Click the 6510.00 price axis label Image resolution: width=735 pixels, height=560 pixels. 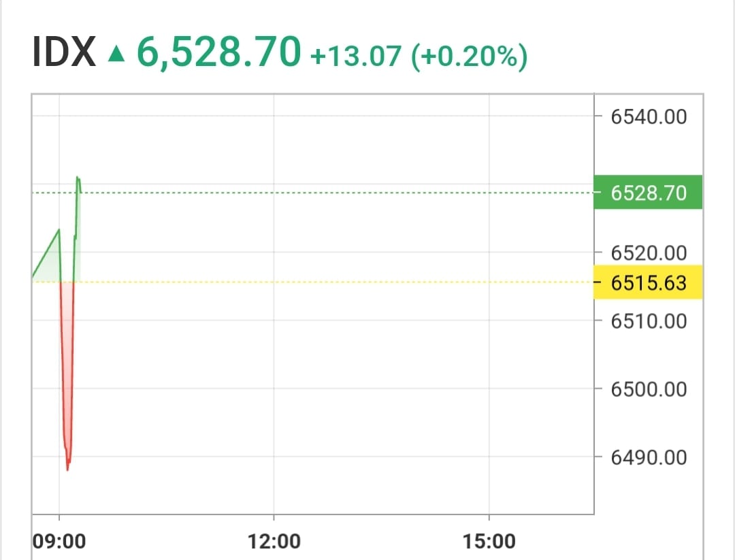pyautogui.click(x=649, y=321)
